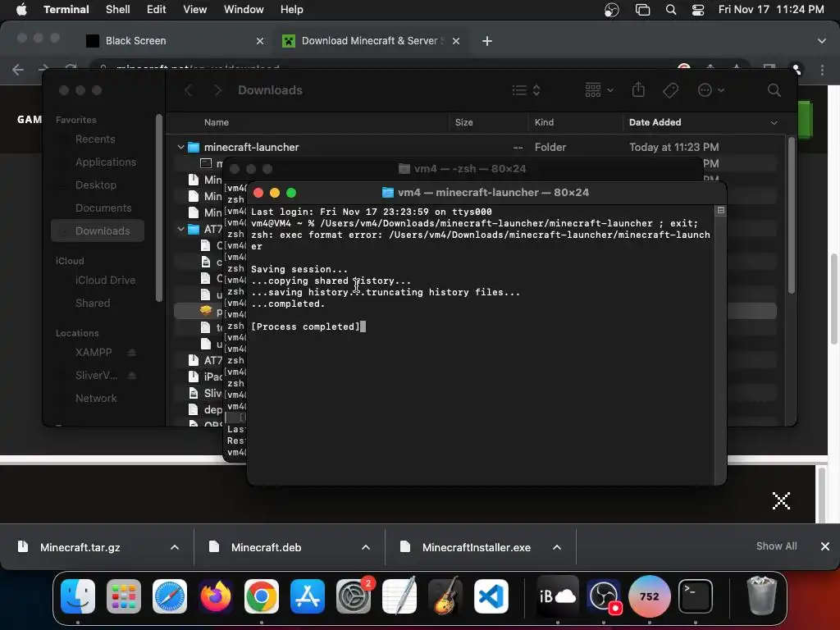This screenshot has height=630, width=840.
Task: Open Finder action ellipsis menu
Action: pyautogui.click(x=711, y=90)
